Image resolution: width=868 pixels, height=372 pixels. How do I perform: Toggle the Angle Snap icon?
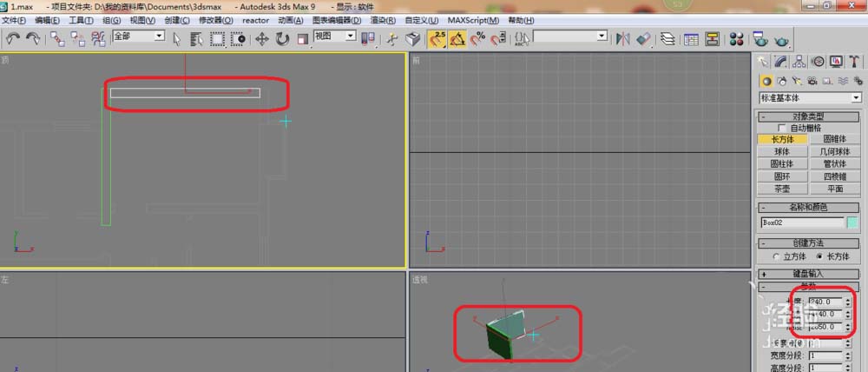[x=457, y=38]
